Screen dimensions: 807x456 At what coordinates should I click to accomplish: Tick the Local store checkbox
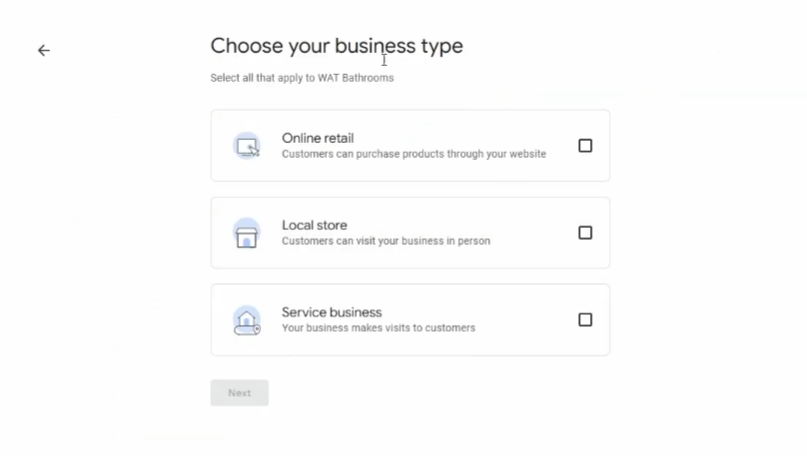tap(585, 233)
